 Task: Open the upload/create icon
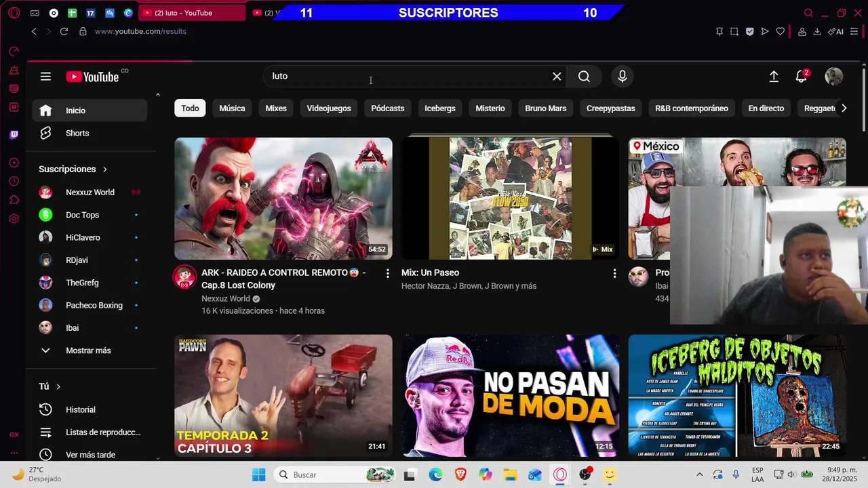(774, 77)
